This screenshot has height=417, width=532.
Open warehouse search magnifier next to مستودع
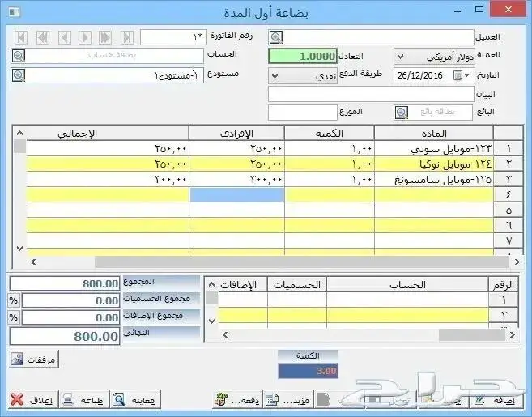click(x=19, y=75)
